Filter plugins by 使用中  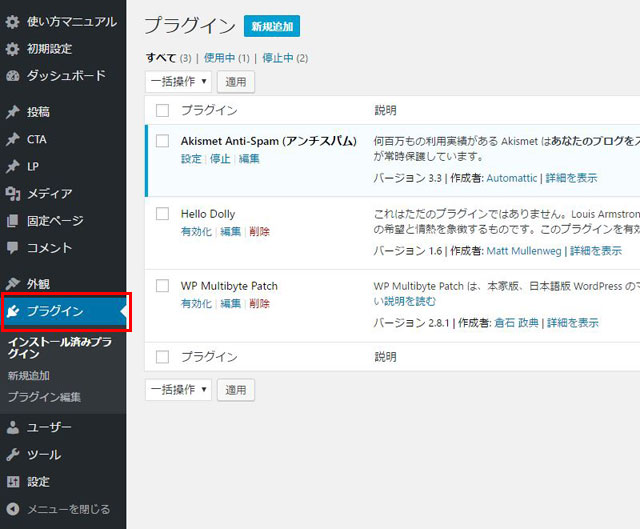(x=220, y=58)
